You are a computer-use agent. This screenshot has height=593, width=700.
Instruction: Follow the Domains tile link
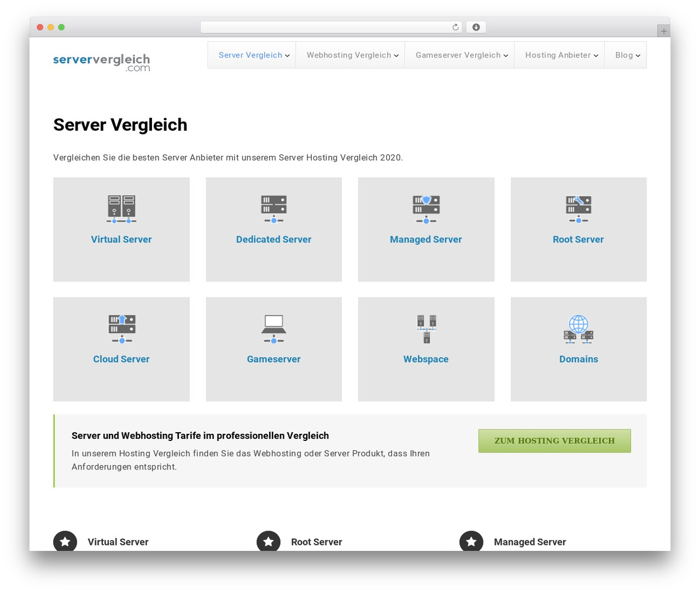(x=579, y=359)
